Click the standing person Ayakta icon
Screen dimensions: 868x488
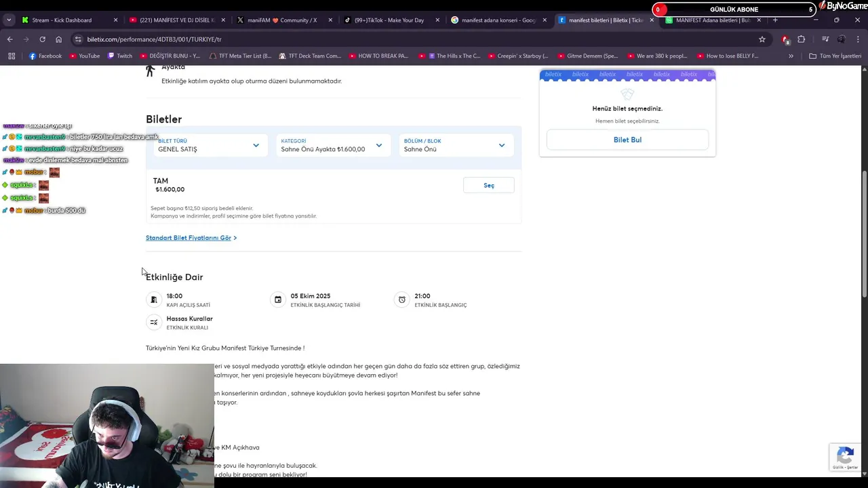(151, 70)
